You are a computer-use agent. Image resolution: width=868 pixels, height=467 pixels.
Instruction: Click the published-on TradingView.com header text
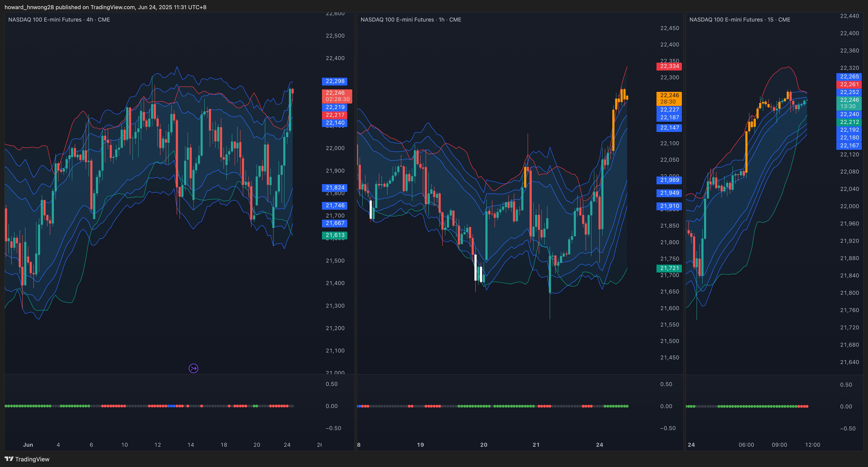105,7
